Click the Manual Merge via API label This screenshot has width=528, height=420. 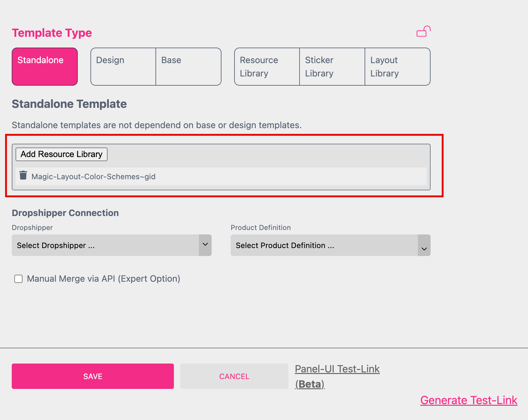click(x=103, y=279)
